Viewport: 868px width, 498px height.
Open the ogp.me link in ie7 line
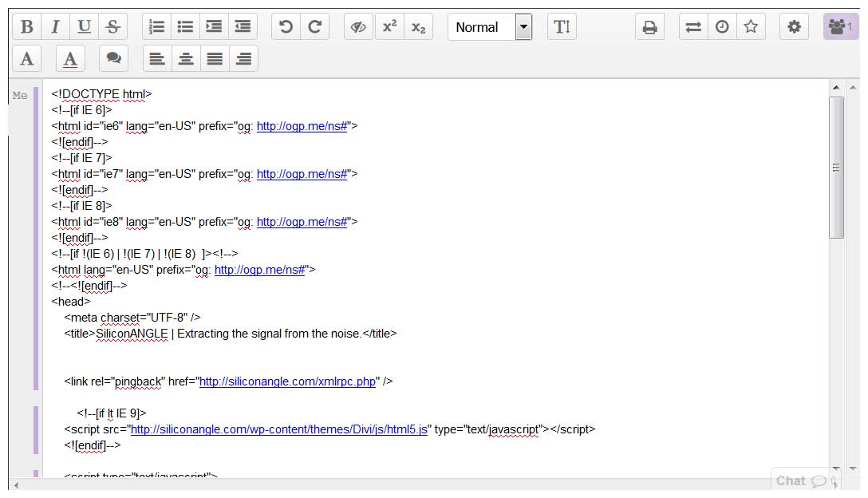302,174
